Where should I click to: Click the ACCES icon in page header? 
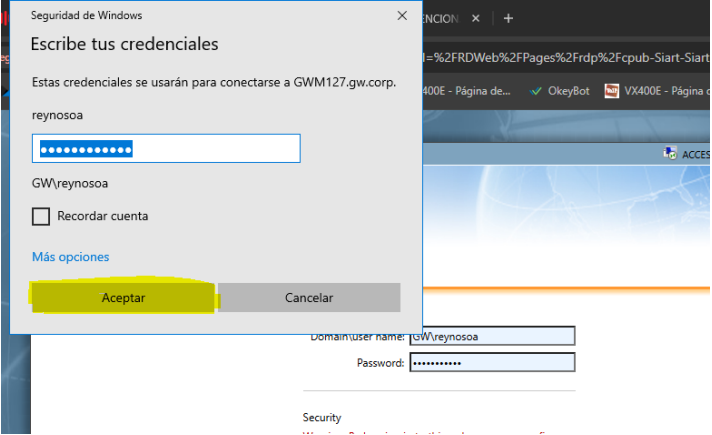pos(670,154)
